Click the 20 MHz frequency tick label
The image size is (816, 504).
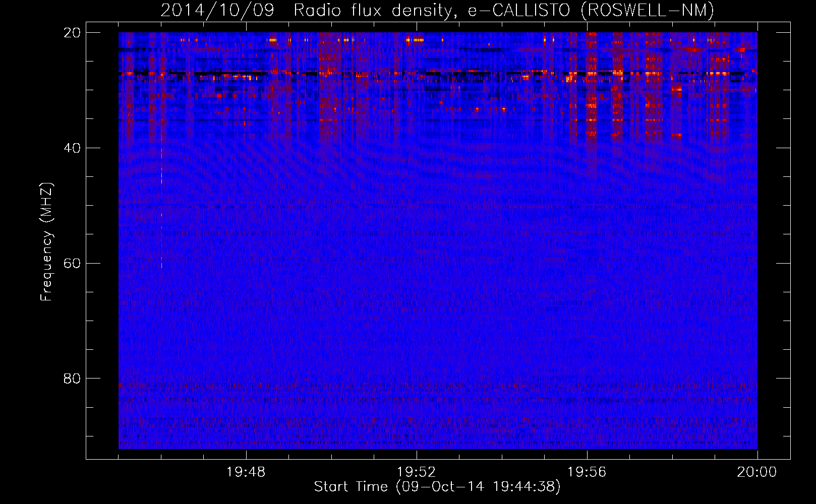(x=72, y=33)
